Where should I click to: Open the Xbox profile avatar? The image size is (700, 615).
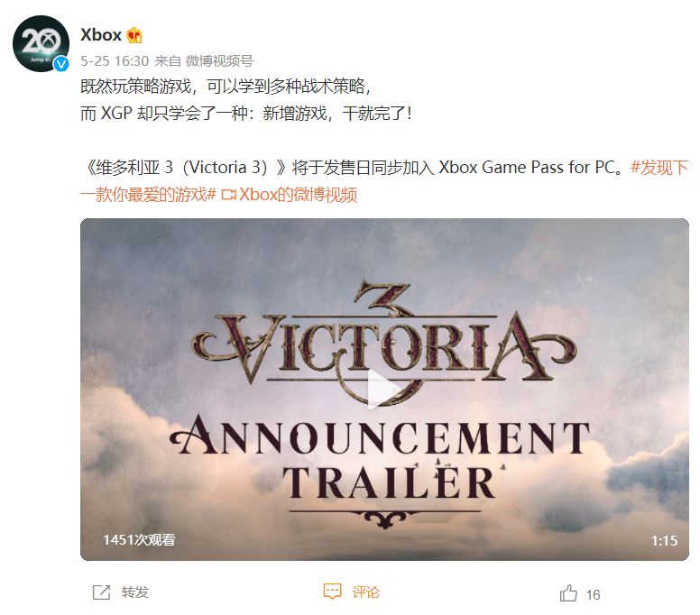pos(41,43)
